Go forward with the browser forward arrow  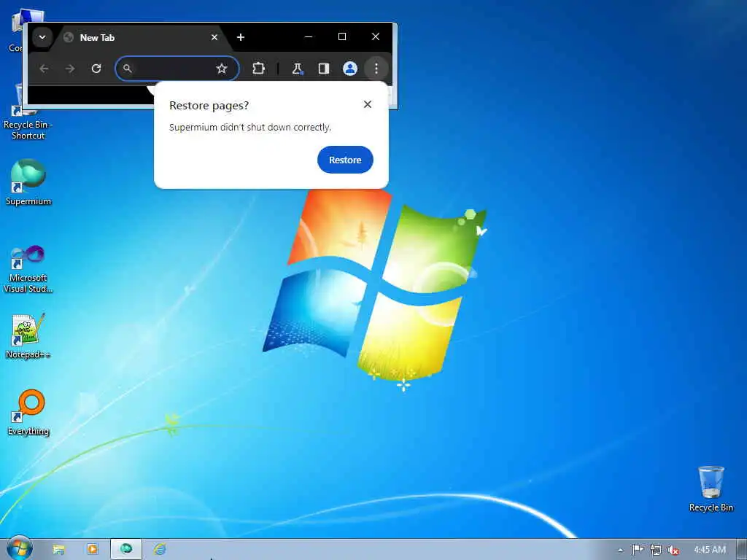(70, 69)
